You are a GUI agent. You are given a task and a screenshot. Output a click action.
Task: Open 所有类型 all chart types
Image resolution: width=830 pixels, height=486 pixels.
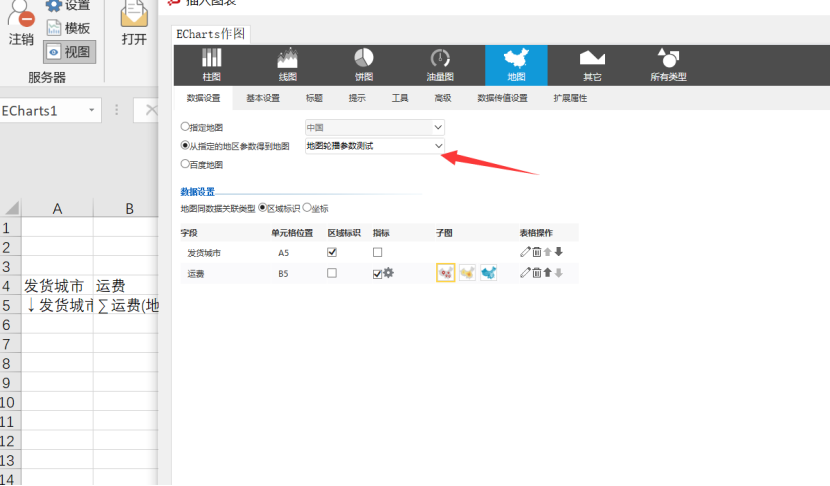[668, 65]
